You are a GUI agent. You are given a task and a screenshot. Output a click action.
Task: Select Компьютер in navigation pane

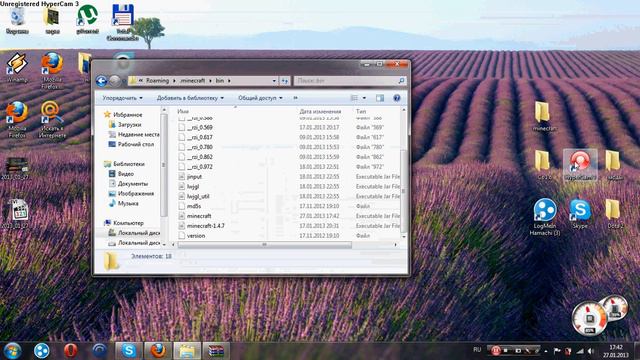coord(128,223)
